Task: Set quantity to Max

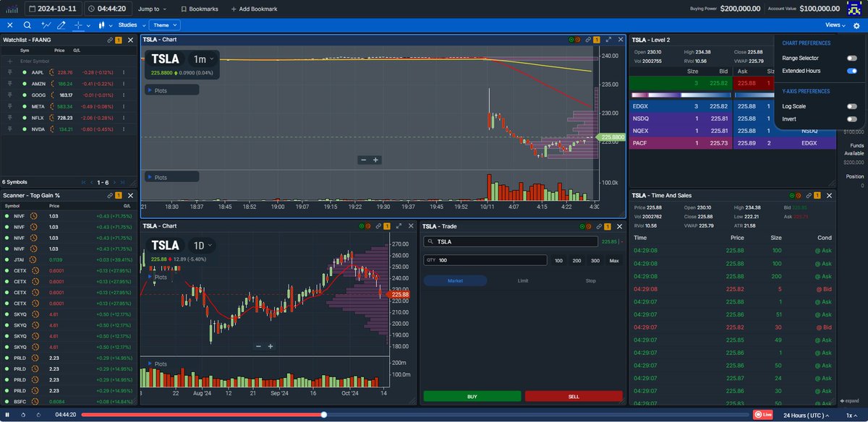Action: tap(614, 260)
